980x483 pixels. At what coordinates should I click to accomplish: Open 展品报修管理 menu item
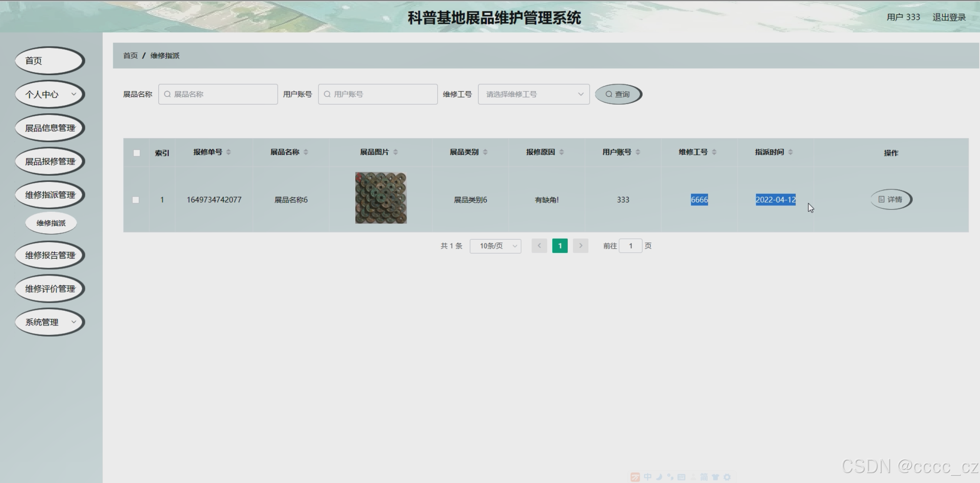pyautogui.click(x=50, y=161)
